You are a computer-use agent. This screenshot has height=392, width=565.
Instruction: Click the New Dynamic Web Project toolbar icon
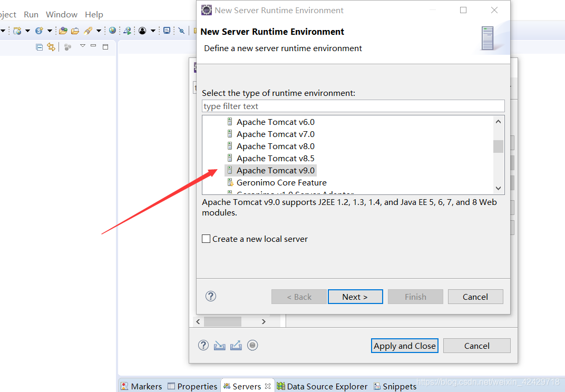point(17,31)
